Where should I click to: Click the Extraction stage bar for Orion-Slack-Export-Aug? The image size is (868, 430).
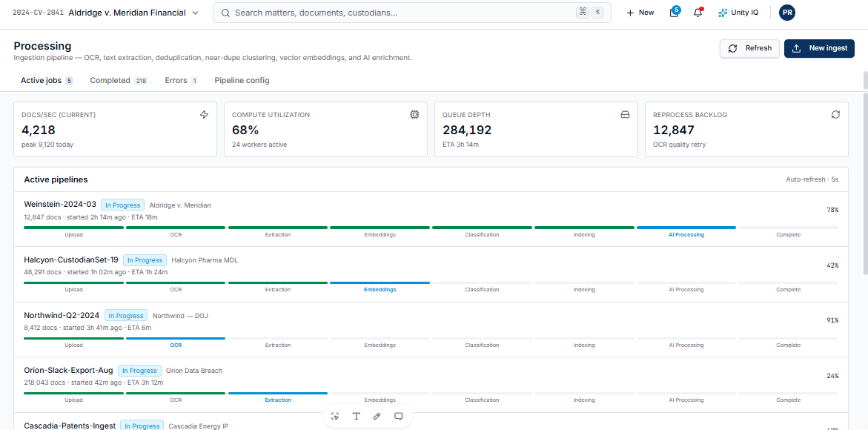[278, 394]
